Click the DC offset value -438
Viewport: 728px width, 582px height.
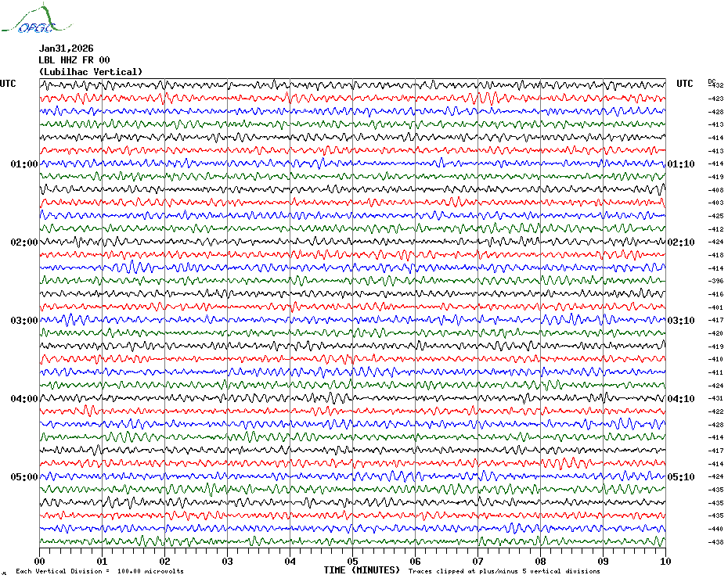[x=716, y=542]
